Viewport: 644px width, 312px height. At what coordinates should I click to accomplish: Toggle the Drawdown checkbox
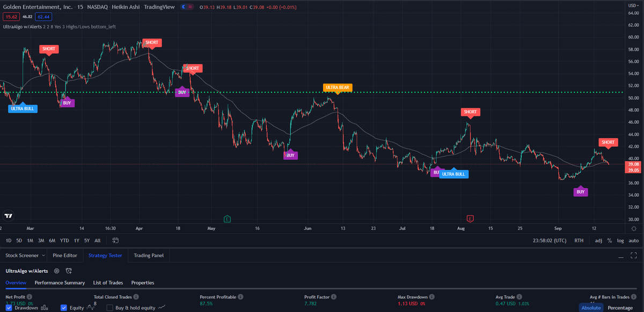pos(9,308)
